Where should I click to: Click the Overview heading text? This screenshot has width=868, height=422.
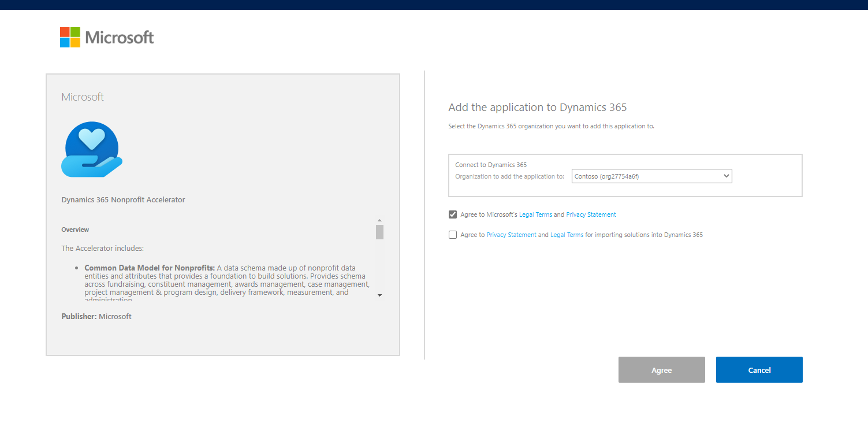75,229
